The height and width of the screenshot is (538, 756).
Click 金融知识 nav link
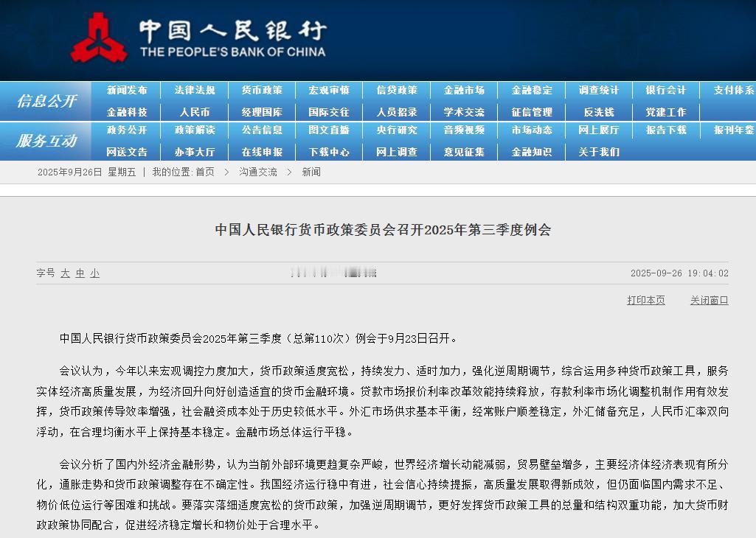coord(532,153)
